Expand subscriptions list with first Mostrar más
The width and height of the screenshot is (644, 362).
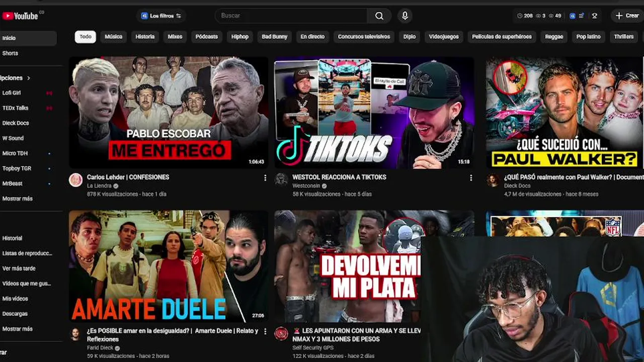18,199
